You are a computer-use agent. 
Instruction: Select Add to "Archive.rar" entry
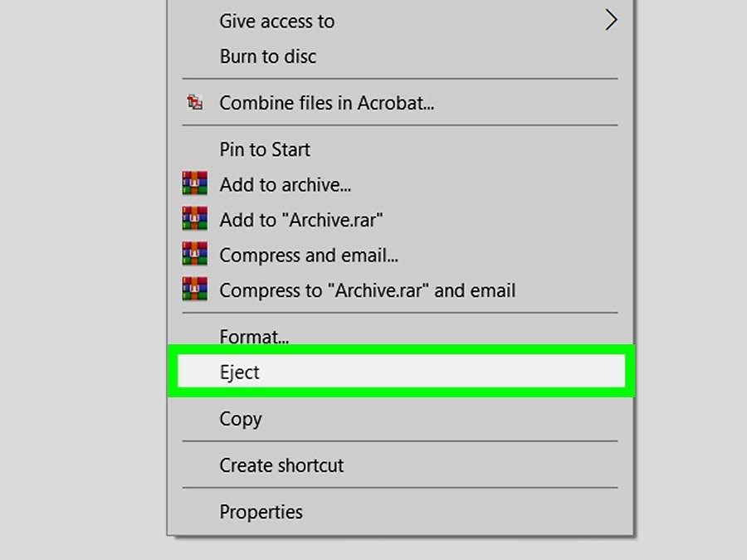coord(300,220)
